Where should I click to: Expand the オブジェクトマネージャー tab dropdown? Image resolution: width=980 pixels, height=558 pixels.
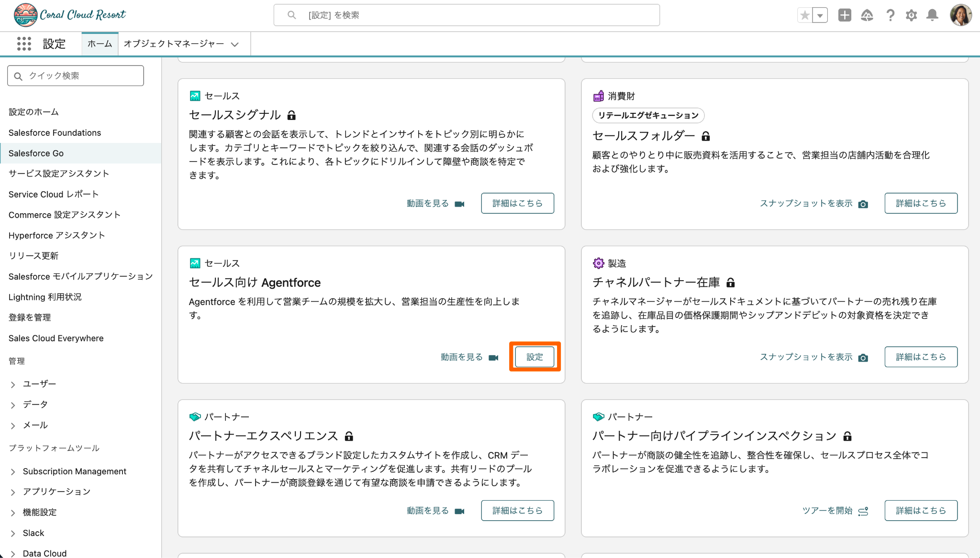click(234, 44)
